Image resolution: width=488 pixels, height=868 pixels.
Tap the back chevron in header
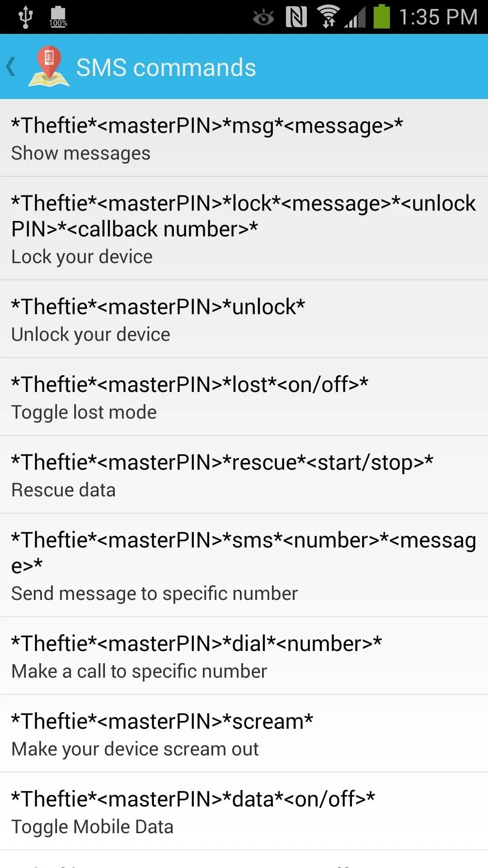coord(11,67)
